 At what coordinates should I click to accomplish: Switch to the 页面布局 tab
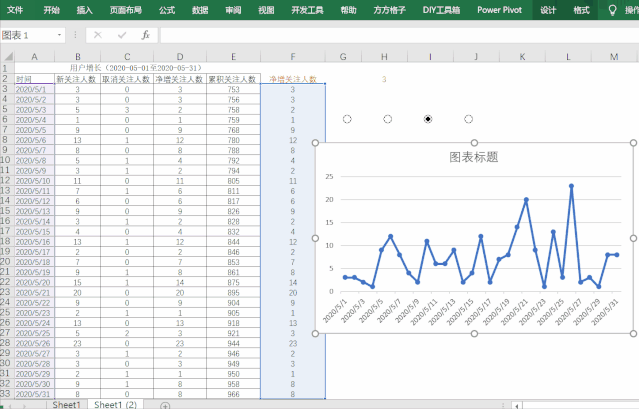126,10
